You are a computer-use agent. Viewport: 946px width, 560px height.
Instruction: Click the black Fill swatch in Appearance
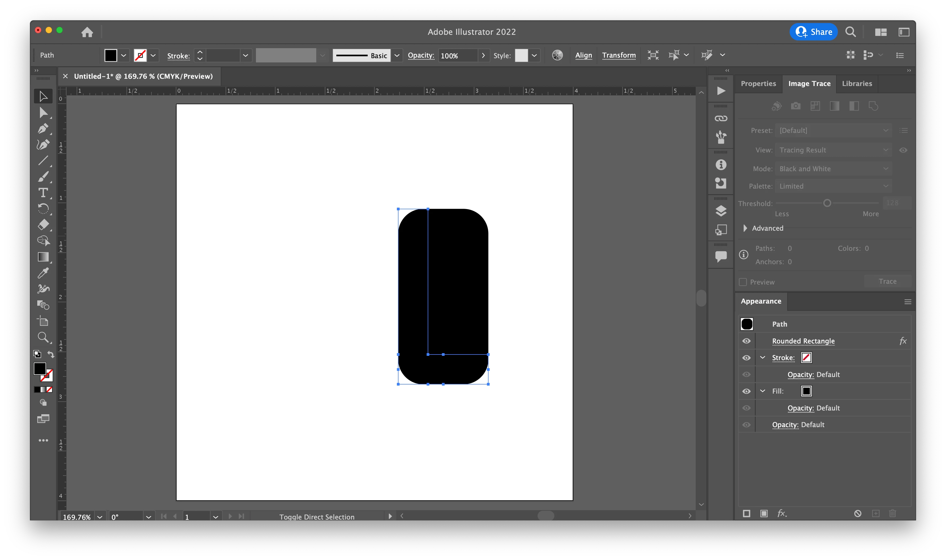[x=806, y=391]
